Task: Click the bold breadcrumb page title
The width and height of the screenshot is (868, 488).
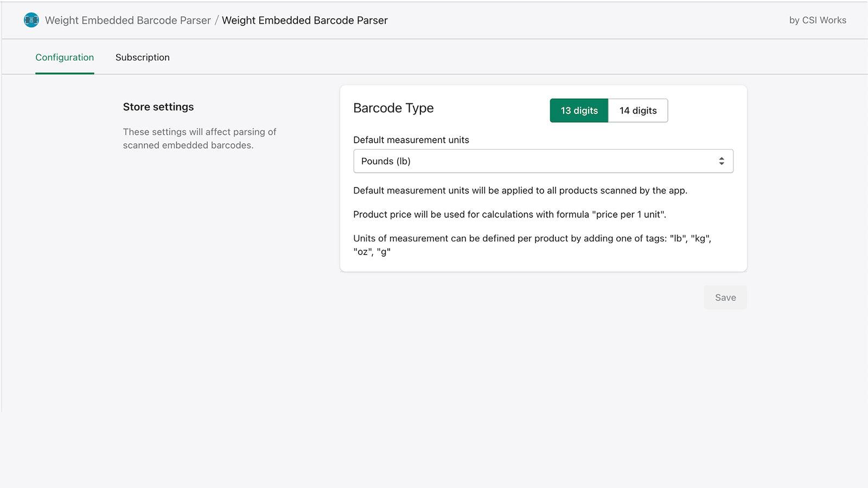Action: coord(305,20)
